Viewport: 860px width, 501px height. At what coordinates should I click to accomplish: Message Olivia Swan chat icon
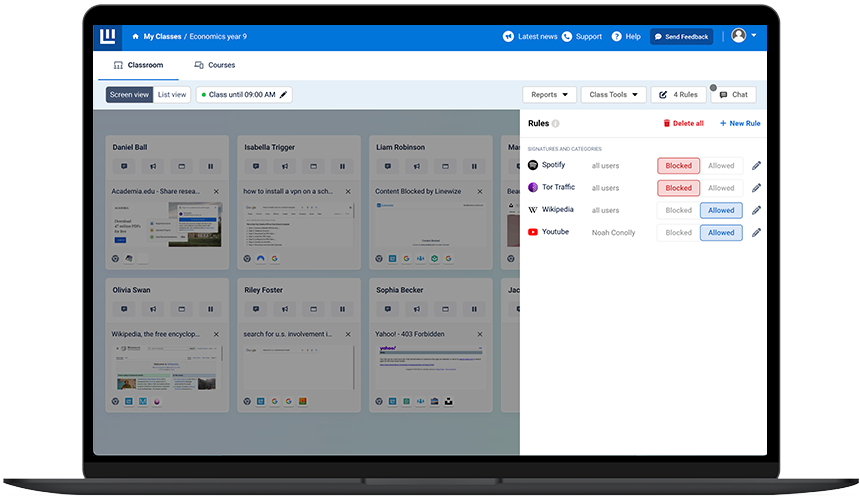pos(124,309)
